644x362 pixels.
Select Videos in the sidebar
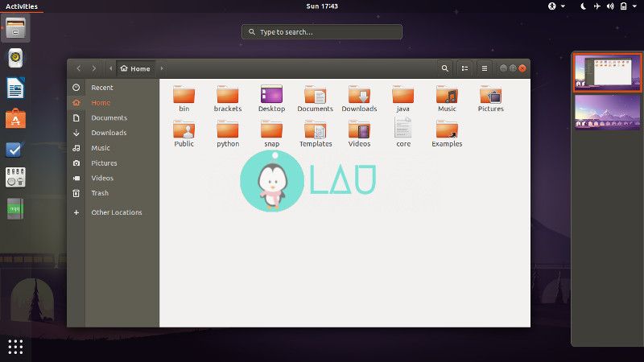tap(113, 178)
